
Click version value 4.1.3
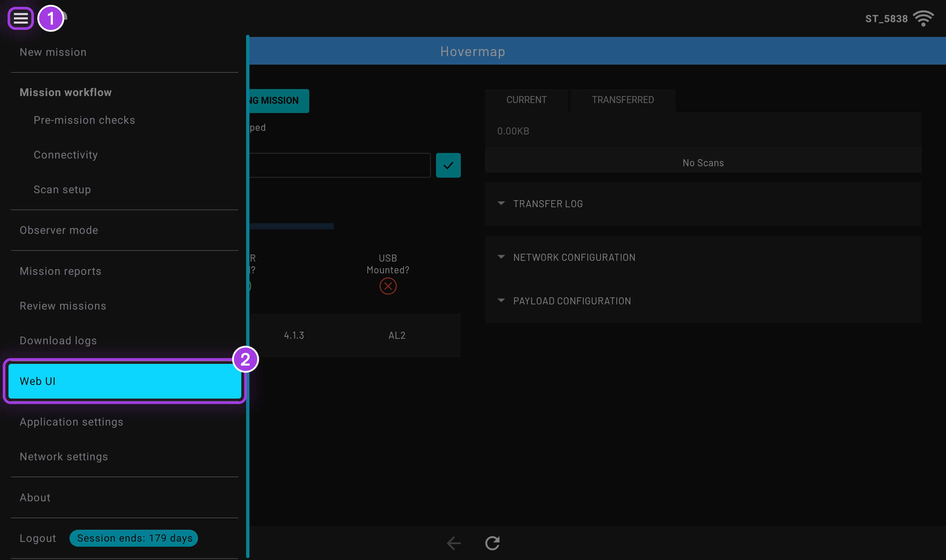pyautogui.click(x=294, y=335)
